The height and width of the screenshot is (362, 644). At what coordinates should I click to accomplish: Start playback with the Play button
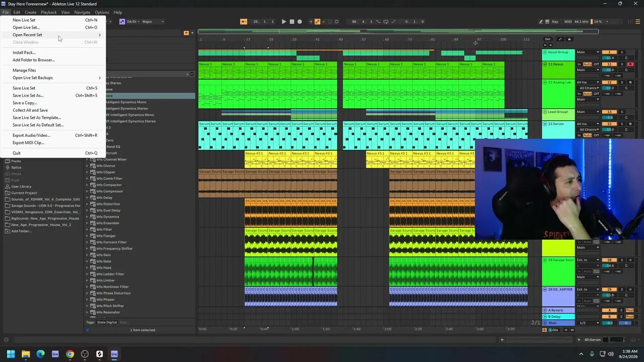284,22
